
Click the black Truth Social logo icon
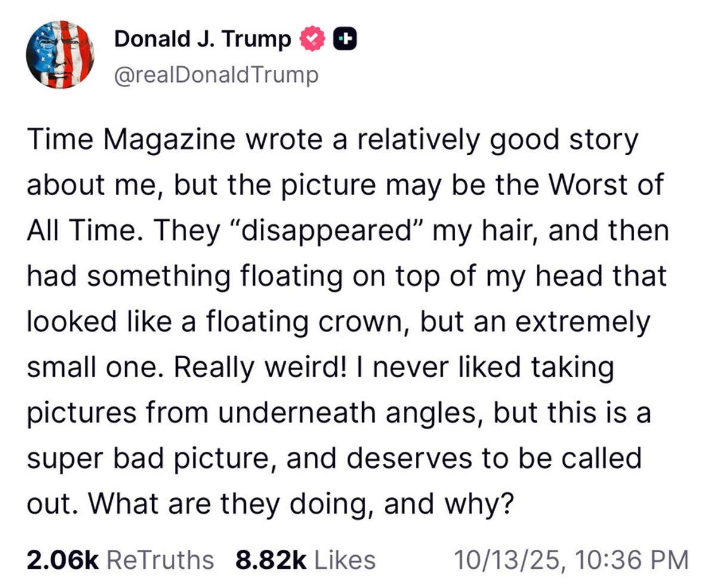pos(347,38)
